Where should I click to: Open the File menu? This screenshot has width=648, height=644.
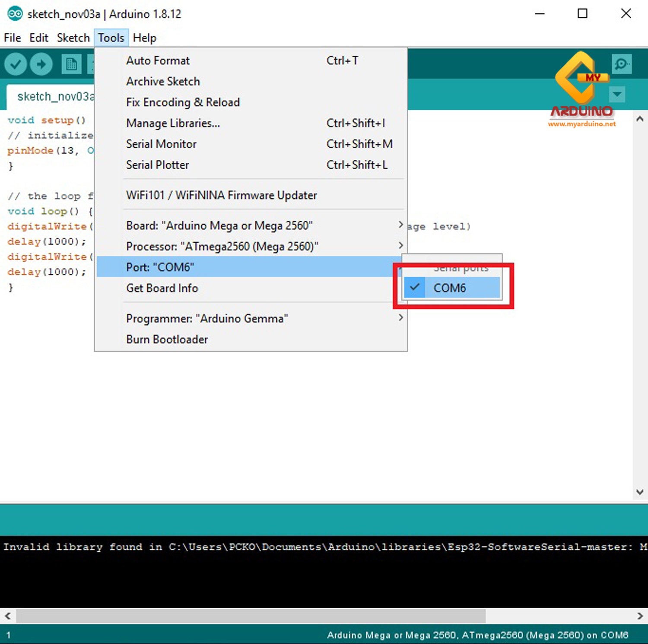click(12, 38)
